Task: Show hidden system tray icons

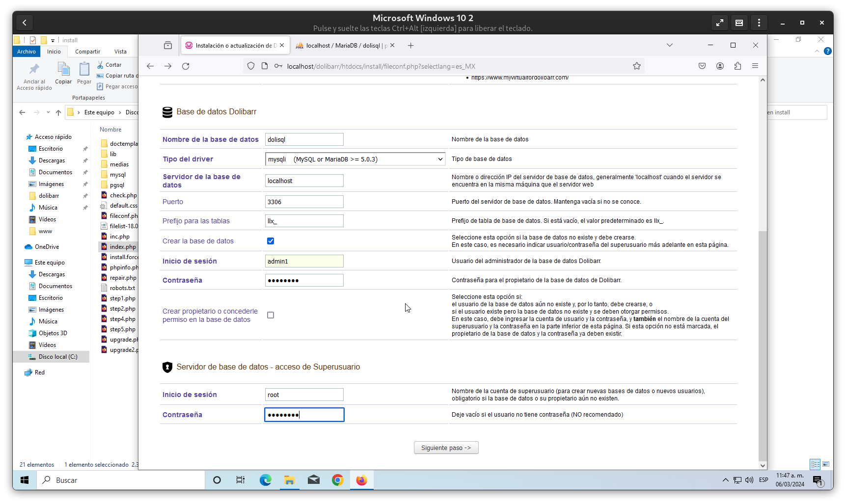Action: click(x=725, y=480)
